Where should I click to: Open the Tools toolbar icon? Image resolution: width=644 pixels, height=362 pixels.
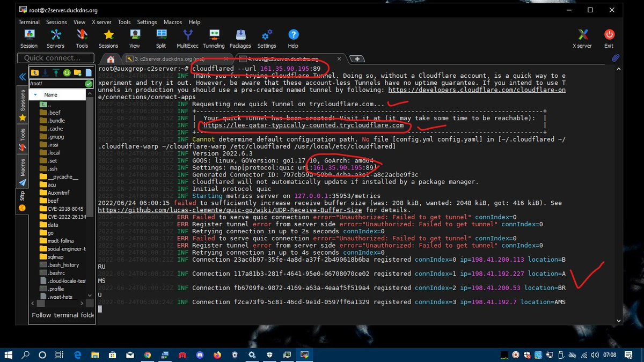coord(82,39)
